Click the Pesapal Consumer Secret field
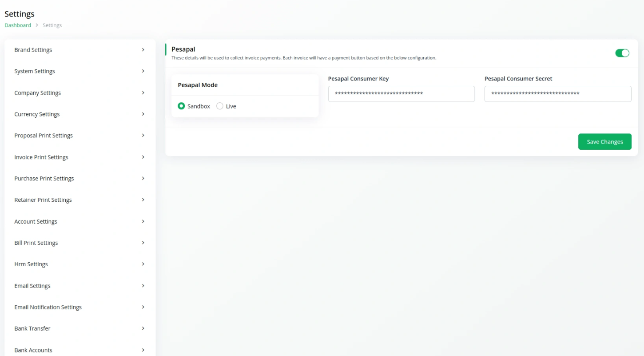Image resolution: width=644 pixels, height=356 pixels. [x=558, y=94]
